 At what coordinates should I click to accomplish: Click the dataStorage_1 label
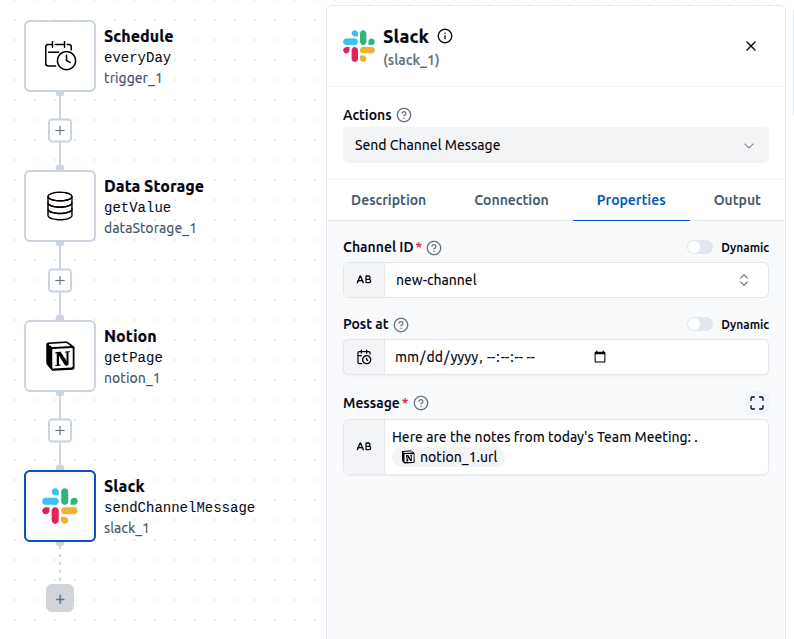pyautogui.click(x=150, y=228)
